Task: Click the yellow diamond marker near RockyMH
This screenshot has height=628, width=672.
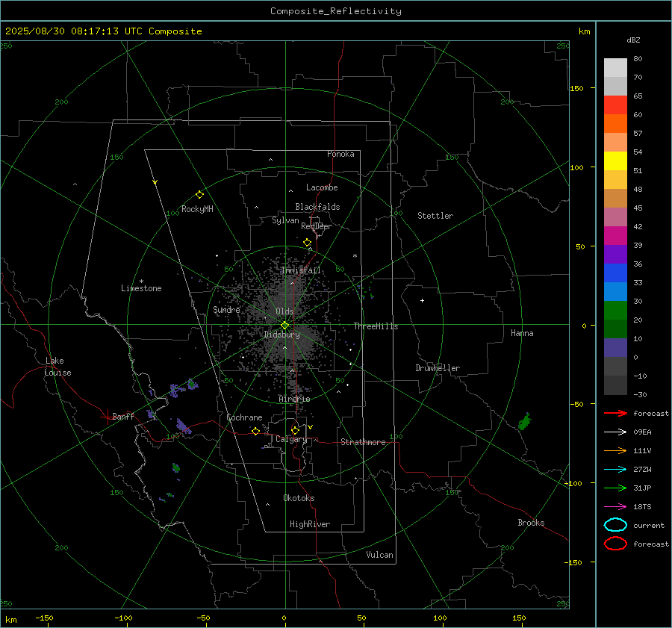Action: coord(199,195)
